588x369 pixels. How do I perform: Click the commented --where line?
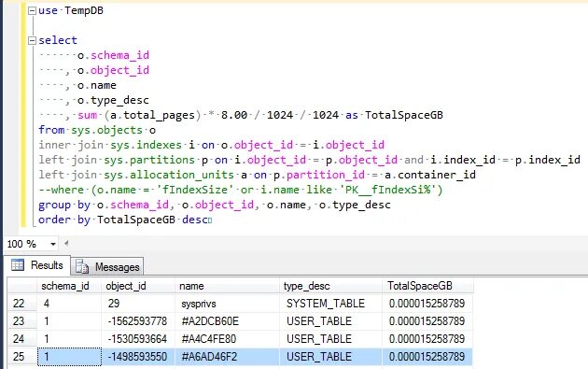[x=241, y=190]
